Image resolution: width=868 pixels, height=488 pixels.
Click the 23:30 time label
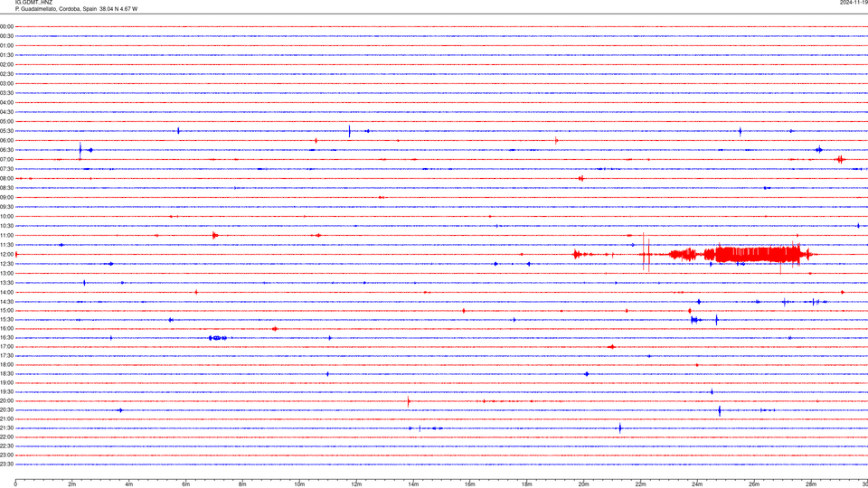coord(6,465)
